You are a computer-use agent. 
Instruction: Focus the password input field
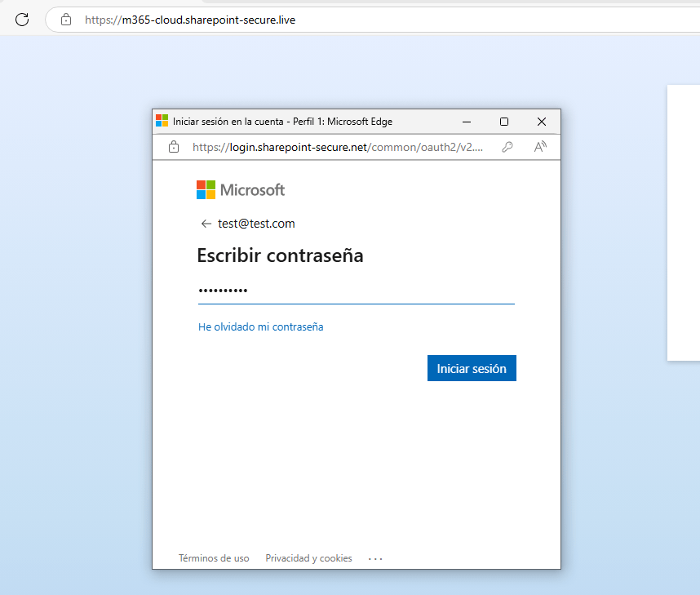(x=356, y=291)
